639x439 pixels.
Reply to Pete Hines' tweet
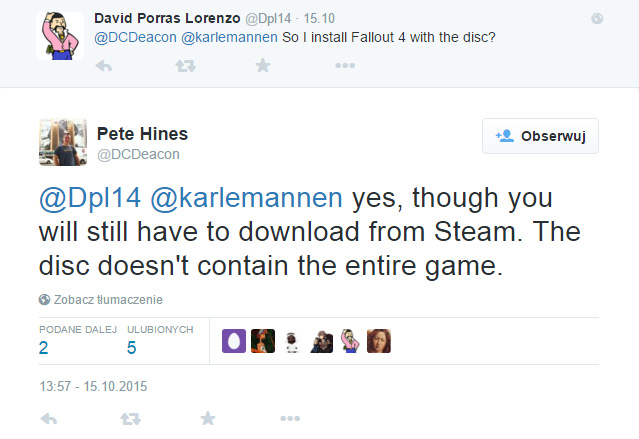[x=47, y=418]
